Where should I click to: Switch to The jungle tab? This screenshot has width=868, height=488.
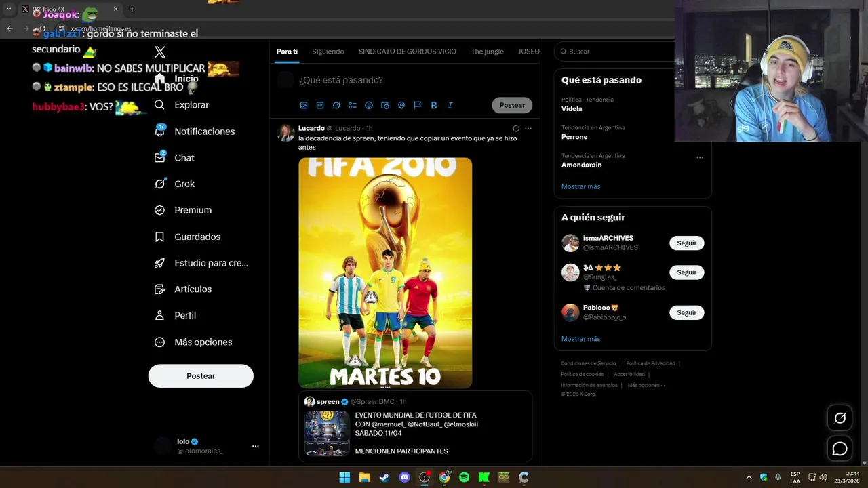click(x=488, y=52)
